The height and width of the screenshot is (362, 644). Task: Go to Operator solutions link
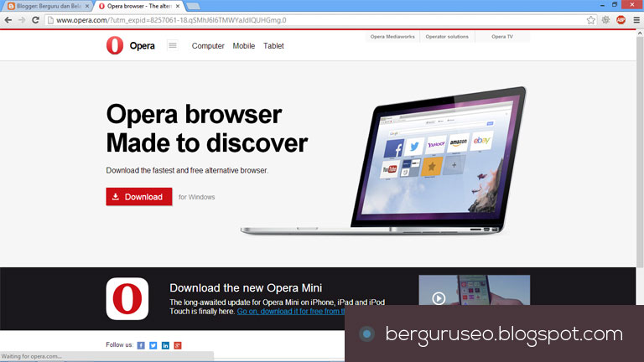pyautogui.click(x=447, y=37)
